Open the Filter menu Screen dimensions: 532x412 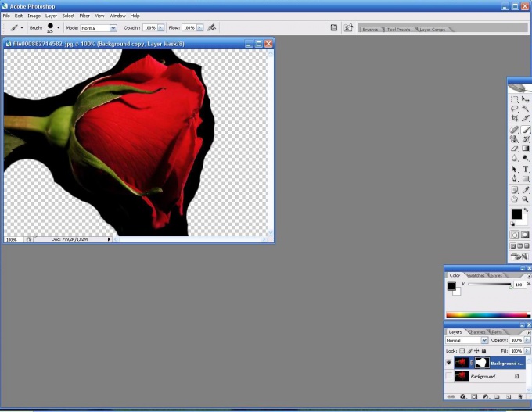[x=84, y=16]
